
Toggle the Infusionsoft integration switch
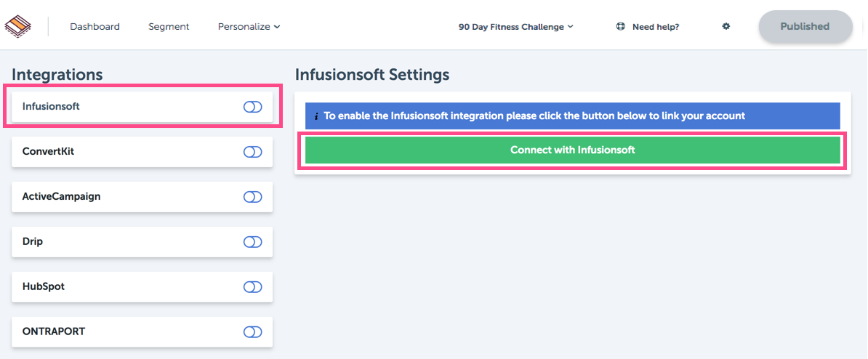252,107
